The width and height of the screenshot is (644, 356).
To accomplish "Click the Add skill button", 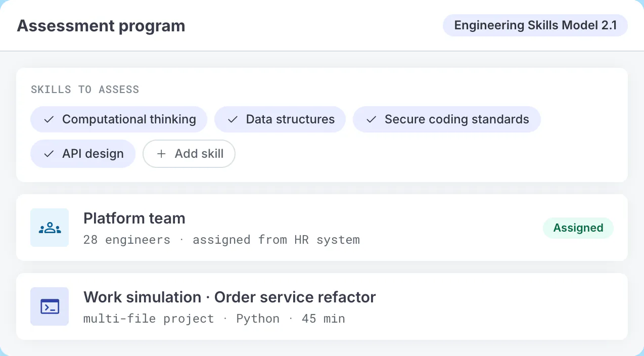I will (189, 154).
